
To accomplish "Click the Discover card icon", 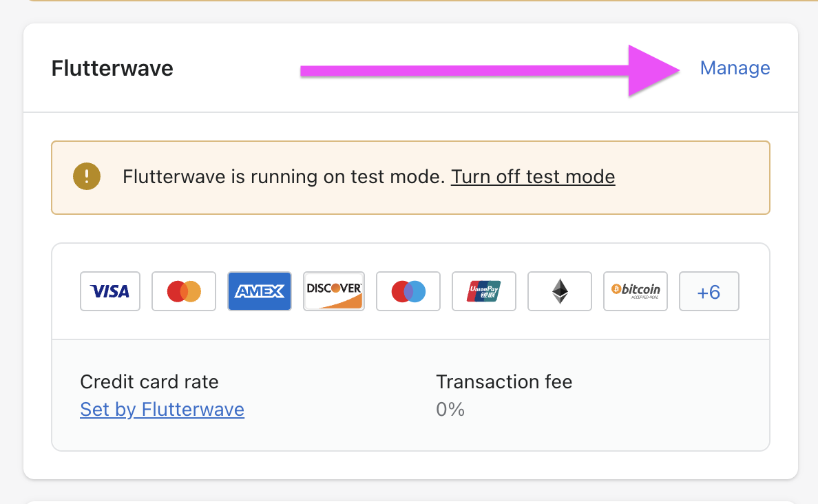I will pos(334,291).
